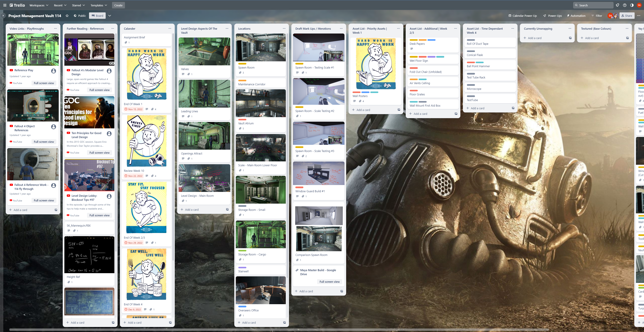644x332 pixels.
Task: Select the Board view tab
Action: (97, 16)
